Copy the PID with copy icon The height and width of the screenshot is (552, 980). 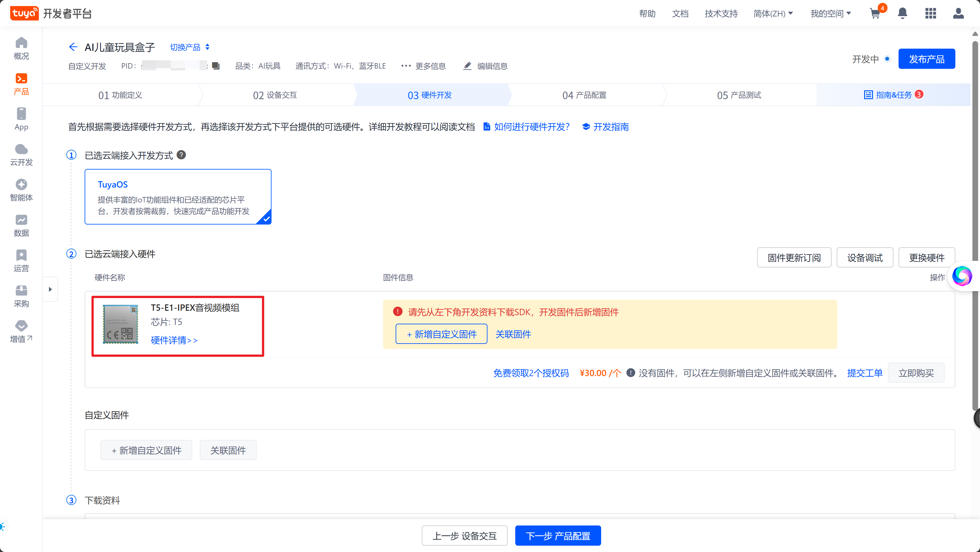point(216,66)
